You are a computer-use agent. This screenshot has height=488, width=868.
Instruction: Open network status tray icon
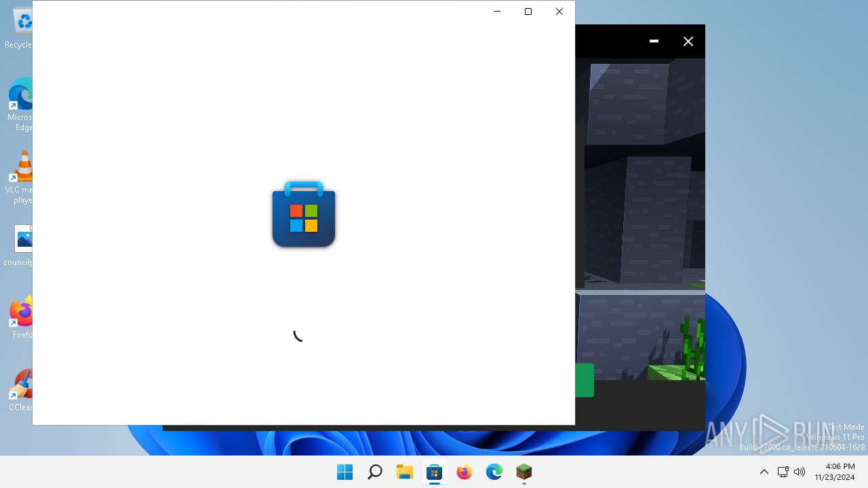tap(783, 472)
